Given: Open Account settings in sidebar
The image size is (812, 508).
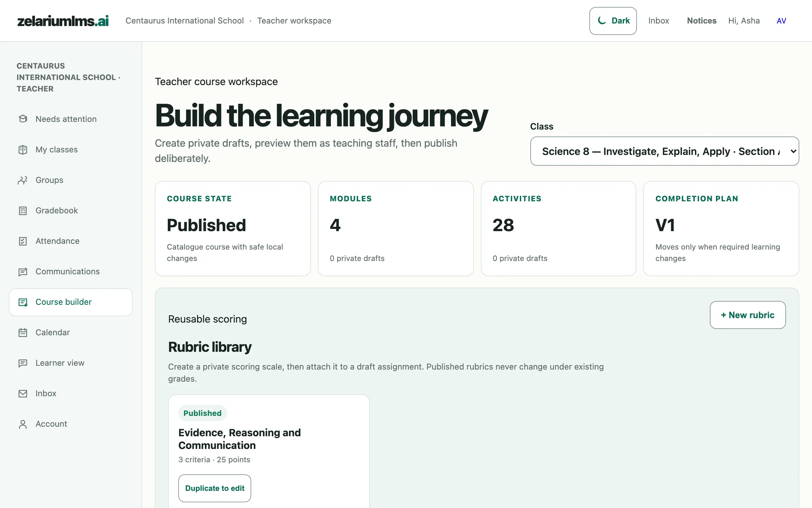Looking at the screenshot, I should tap(70, 424).
